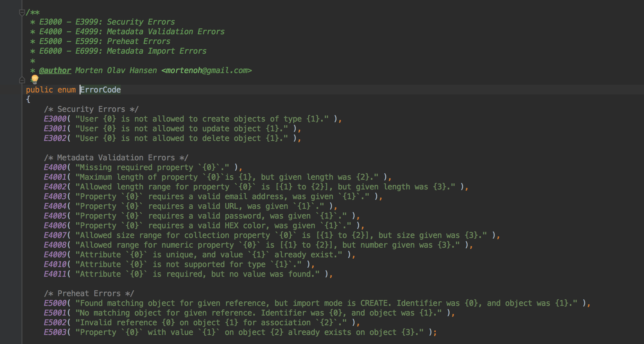
Task: Click the E4007 enum constant
Action: [x=55, y=235]
